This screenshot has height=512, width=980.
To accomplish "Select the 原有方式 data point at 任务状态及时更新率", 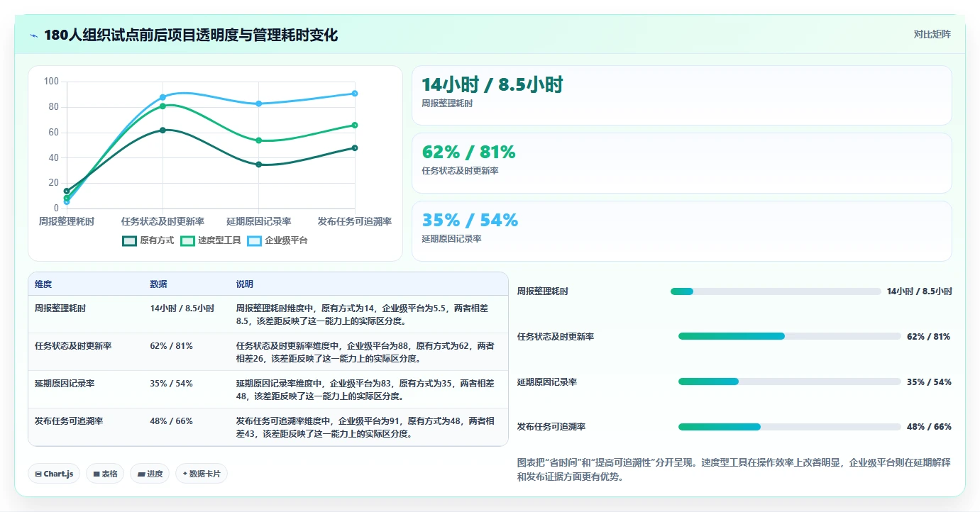I will click(163, 130).
